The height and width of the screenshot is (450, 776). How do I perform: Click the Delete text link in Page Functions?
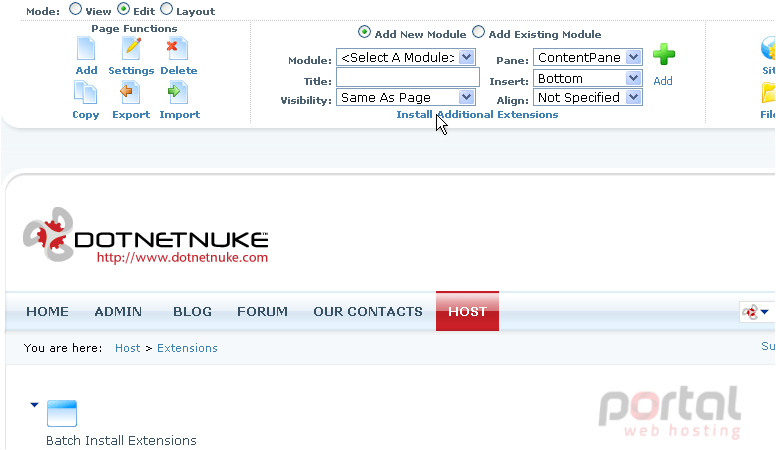pyautogui.click(x=179, y=70)
